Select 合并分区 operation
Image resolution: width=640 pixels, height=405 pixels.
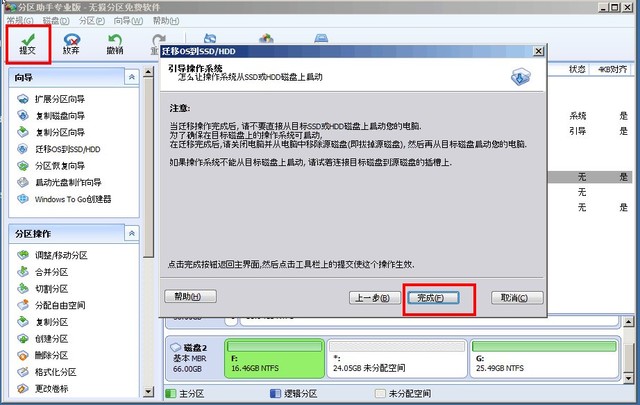coord(51,272)
